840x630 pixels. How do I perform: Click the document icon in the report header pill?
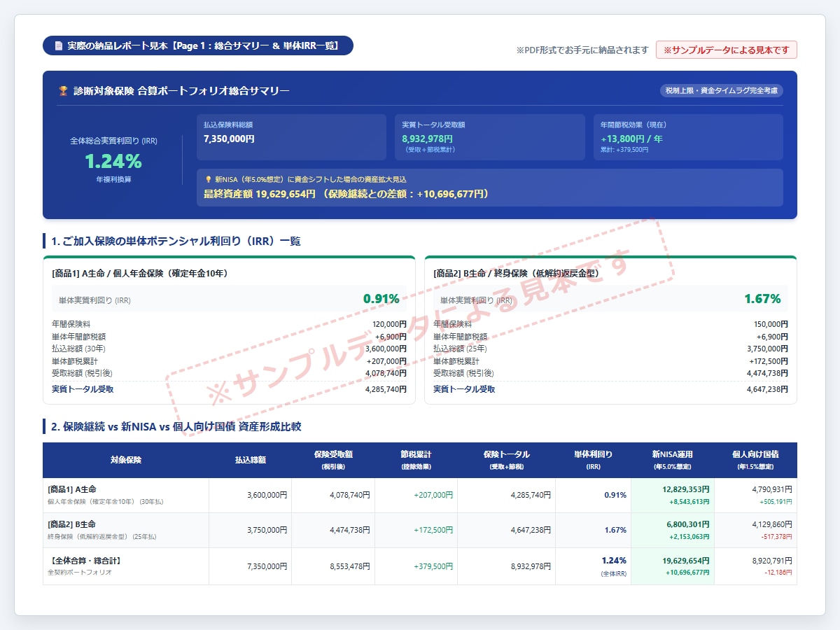58,46
